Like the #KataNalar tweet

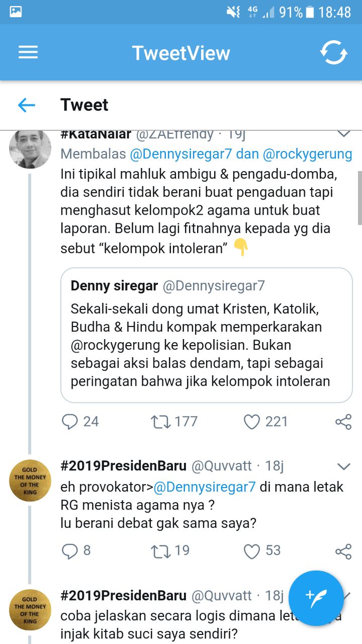(252, 422)
